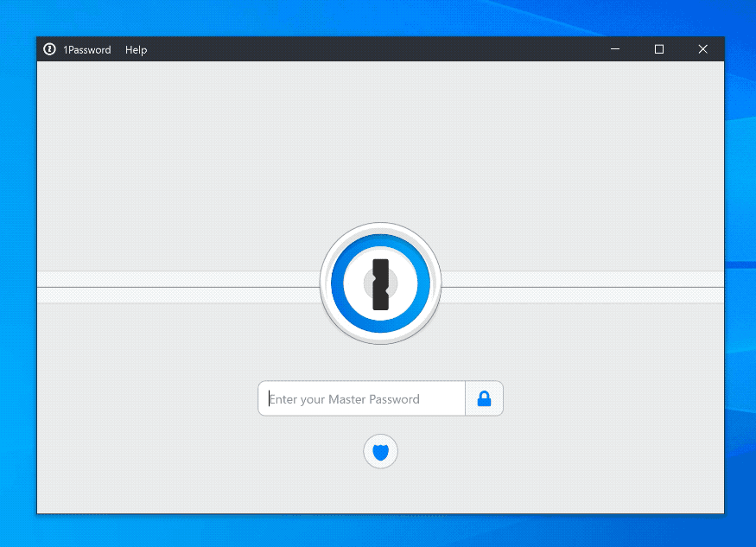Screen dimensions: 756x547
Task: Maximize the 1Password window
Action: click(659, 49)
